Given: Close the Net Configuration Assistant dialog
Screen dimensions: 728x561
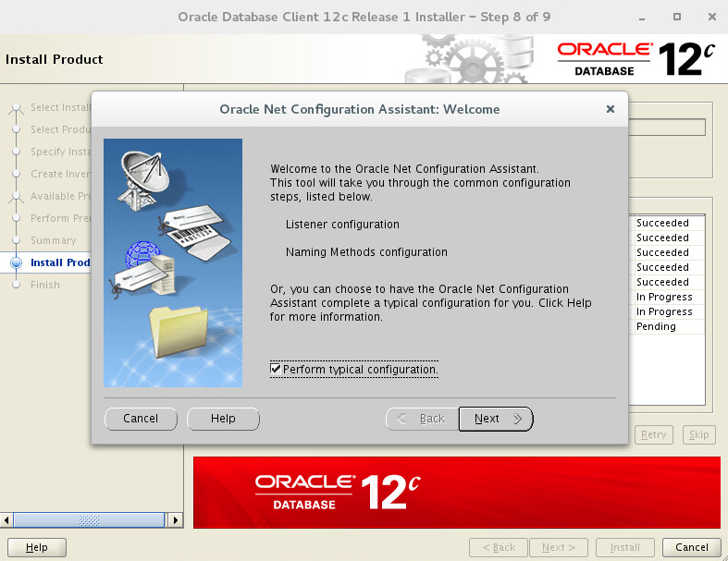Looking at the screenshot, I should [x=611, y=109].
